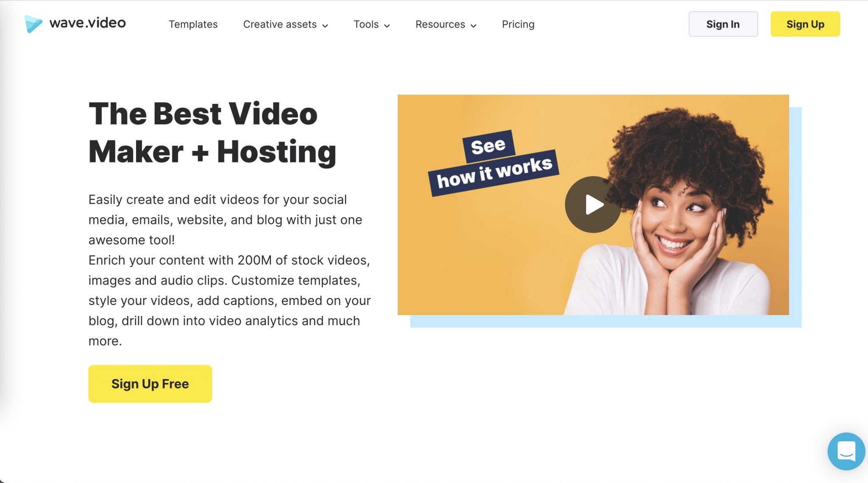The width and height of the screenshot is (868, 483).
Task: Open the Templates menu item
Action: (x=193, y=24)
